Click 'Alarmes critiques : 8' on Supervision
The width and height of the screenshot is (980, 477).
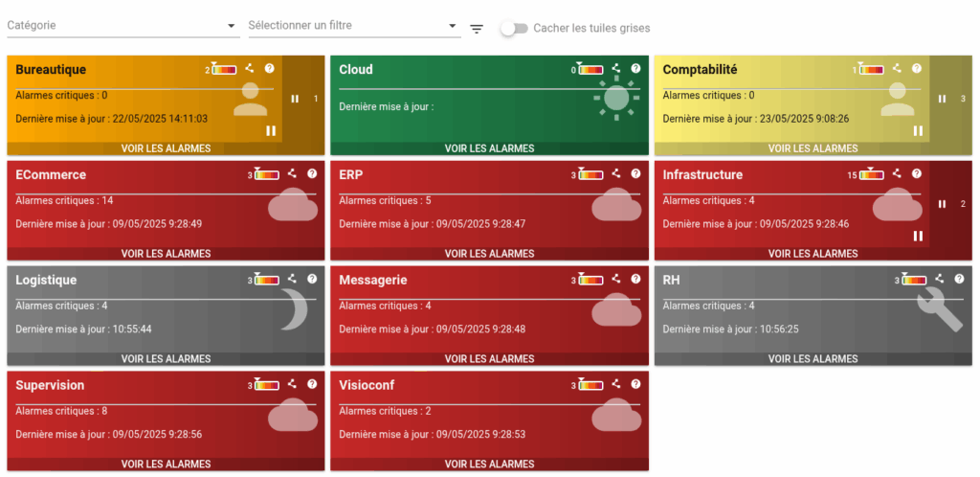pyautogui.click(x=61, y=411)
